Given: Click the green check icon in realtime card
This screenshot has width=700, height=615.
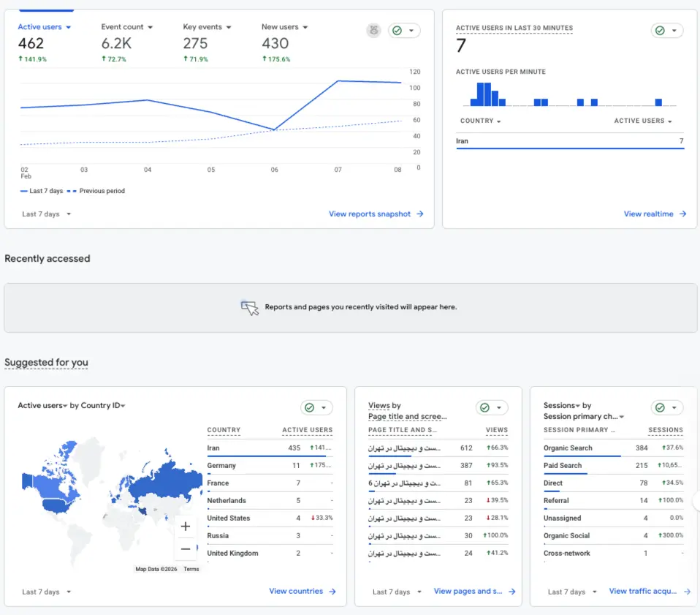Looking at the screenshot, I should (x=660, y=31).
